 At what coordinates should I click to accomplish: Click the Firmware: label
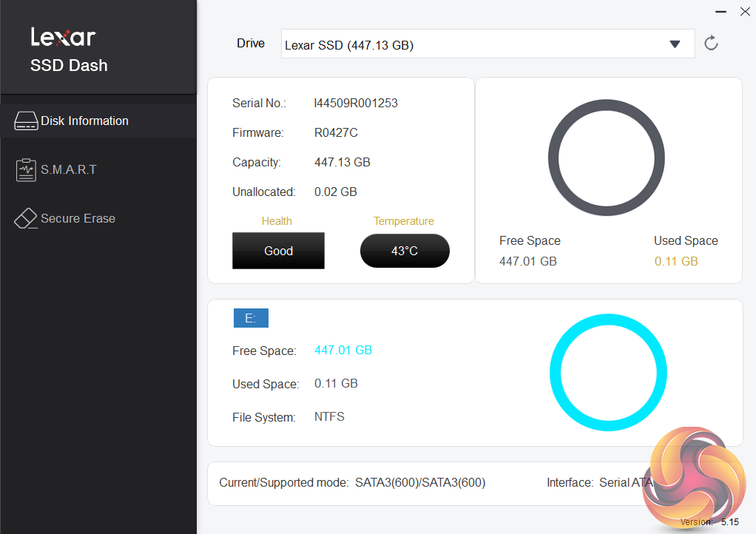click(x=258, y=132)
